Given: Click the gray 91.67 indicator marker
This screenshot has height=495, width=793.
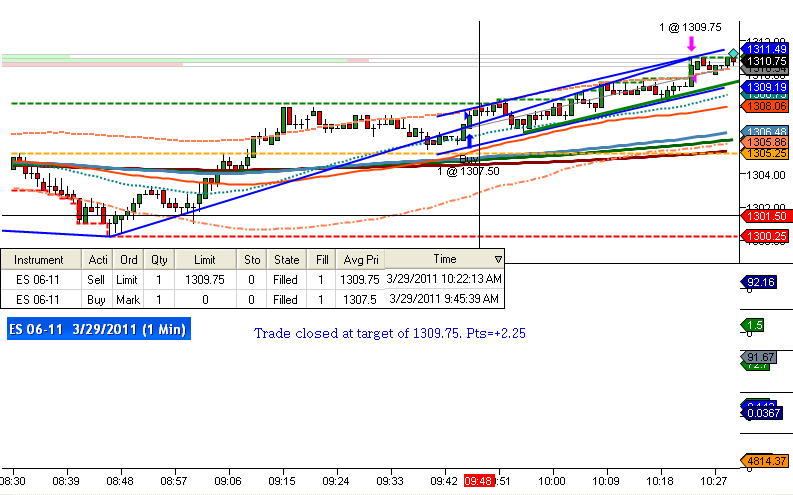Looking at the screenshot, I should pyautogui.click(x=759, y=357).
